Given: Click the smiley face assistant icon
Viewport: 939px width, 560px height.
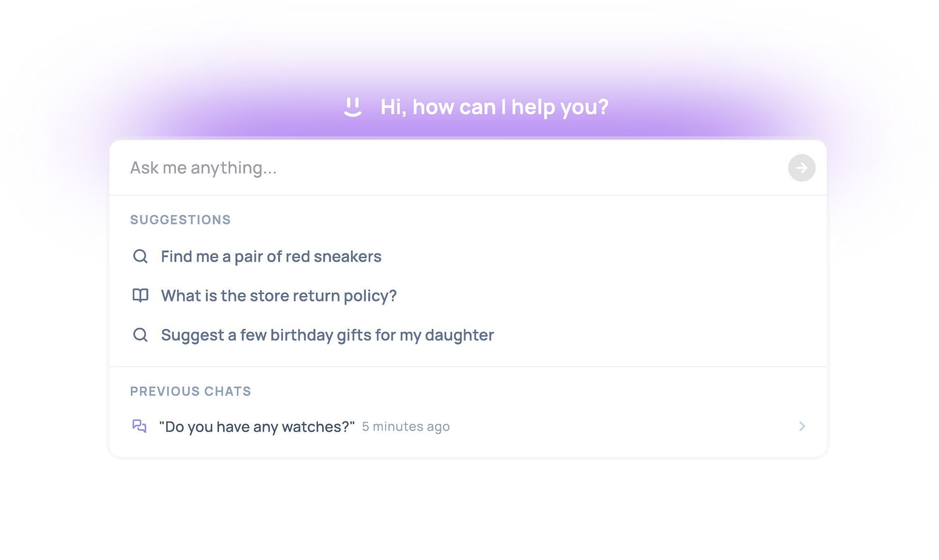Looking at the screenshot, I should click(353, 107).
